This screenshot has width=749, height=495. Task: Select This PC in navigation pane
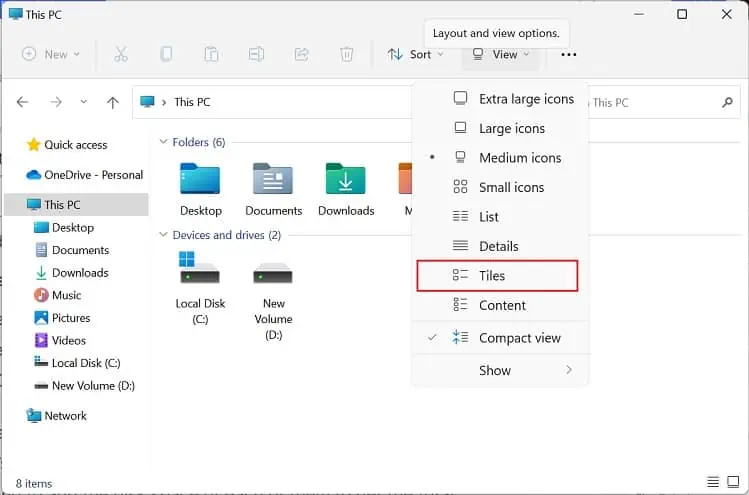pyautogui.click(x=76, y=204)
